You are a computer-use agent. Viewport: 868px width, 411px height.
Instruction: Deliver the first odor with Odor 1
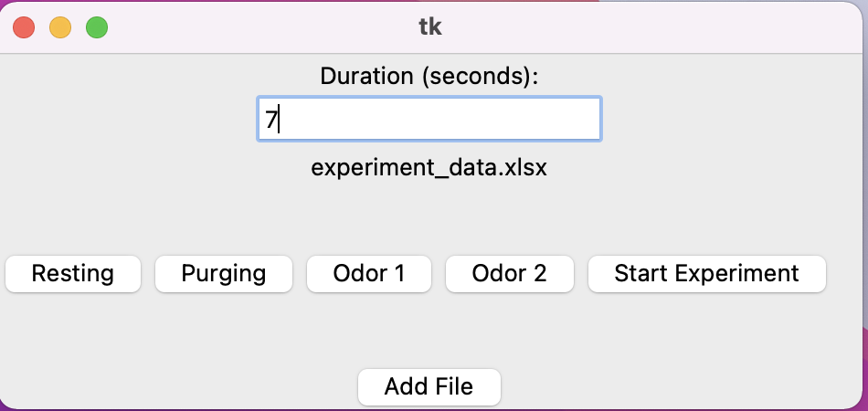coord(368,273)
